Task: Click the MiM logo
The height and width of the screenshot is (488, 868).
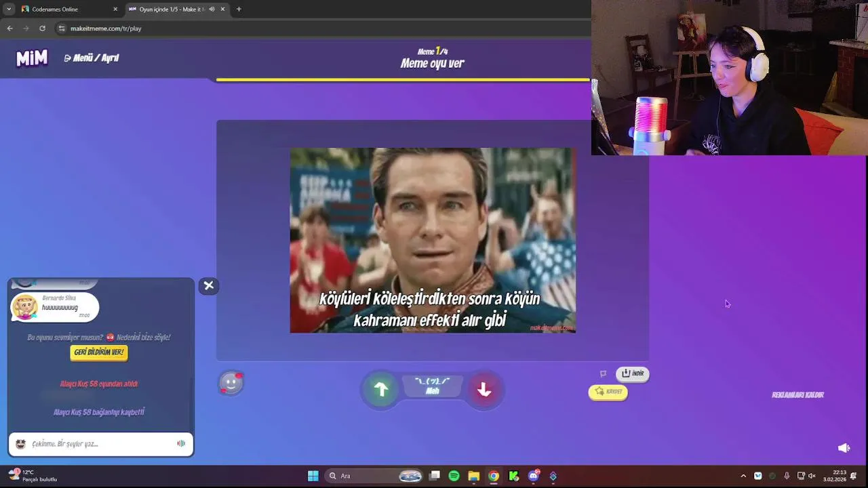Action: tap(32, 58)
